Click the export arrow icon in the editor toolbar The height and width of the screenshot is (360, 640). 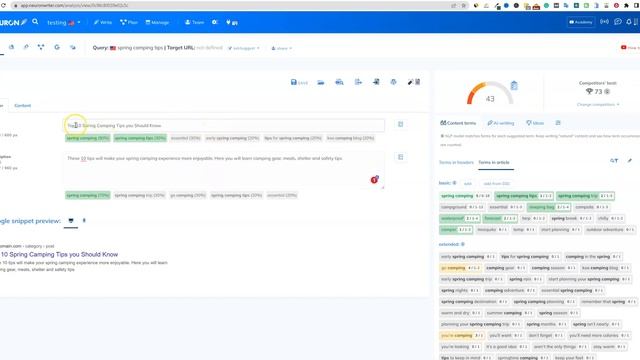(358, 82)
